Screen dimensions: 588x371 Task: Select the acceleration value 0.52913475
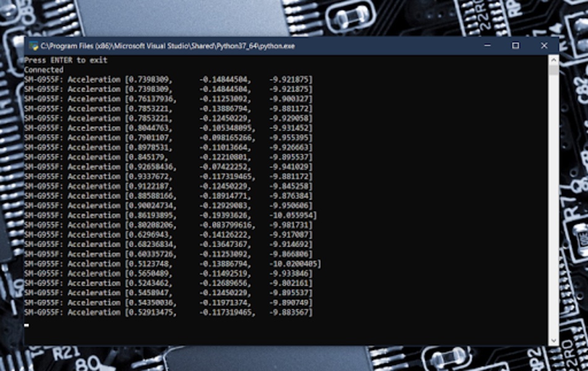click(x=151, y=312)
